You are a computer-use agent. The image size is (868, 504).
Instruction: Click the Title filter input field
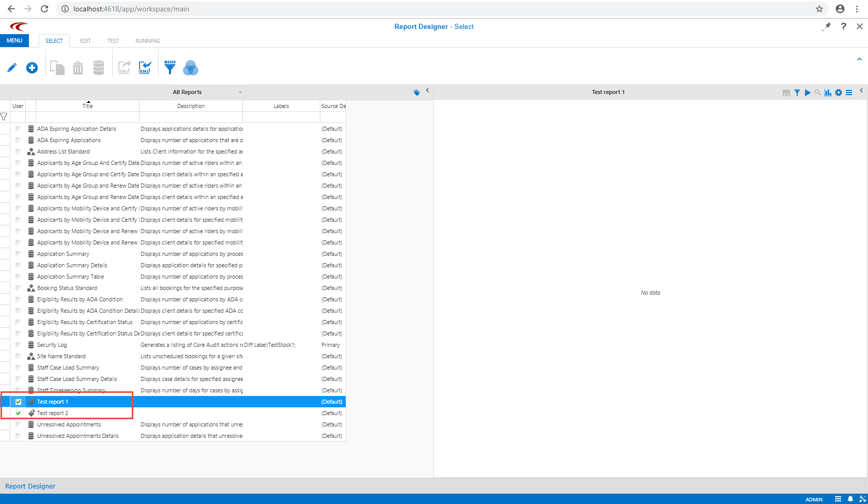tap(87, 116)
